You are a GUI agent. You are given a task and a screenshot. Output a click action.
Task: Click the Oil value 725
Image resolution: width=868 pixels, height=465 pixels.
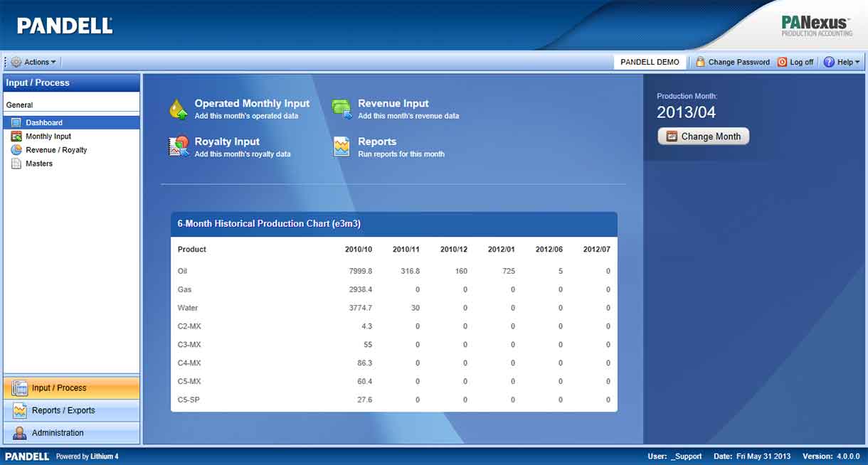pyautogui.click(x=508, y=271)
